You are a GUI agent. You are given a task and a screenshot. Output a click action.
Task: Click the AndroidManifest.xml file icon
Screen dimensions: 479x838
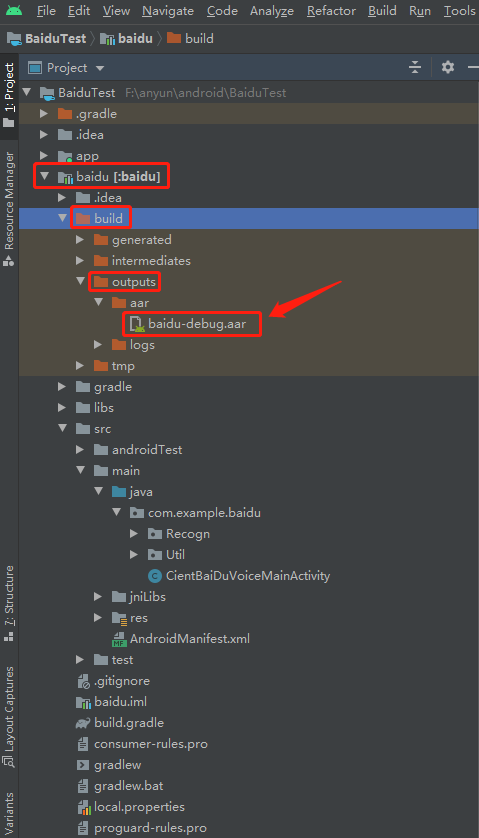[119, 639]
